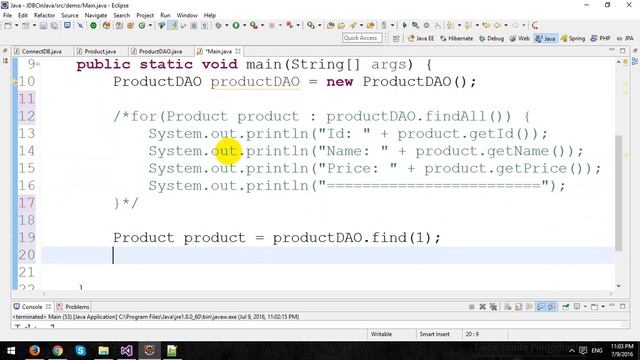Click the Save All toolbar icon
The height and width of the screenshot is (360, 640).
point(53,25)
